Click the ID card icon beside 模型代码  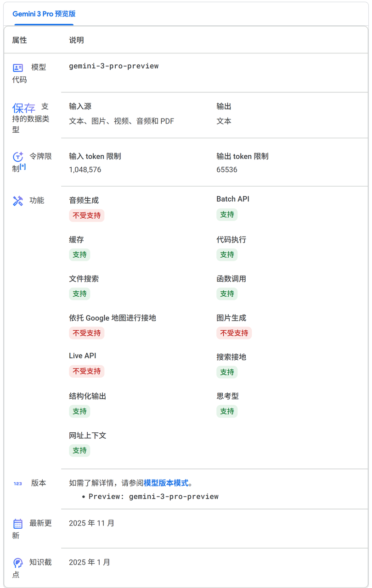(17, 67)
